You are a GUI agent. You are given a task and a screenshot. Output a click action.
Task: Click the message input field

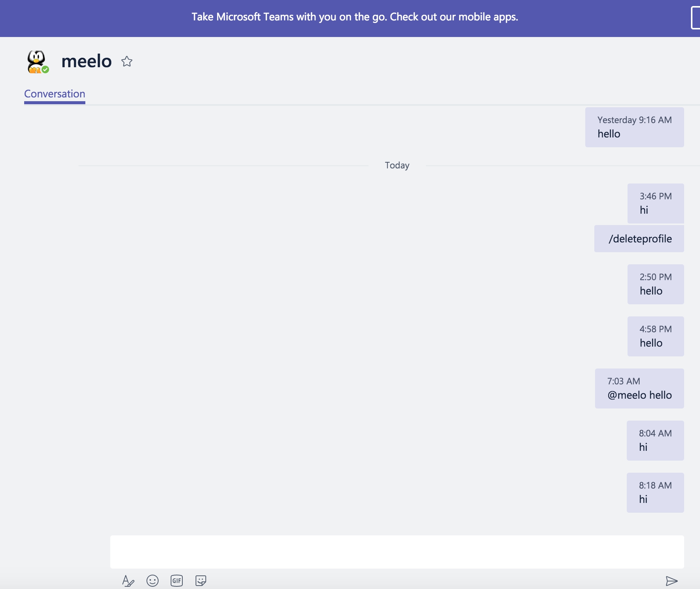[396, 552]
